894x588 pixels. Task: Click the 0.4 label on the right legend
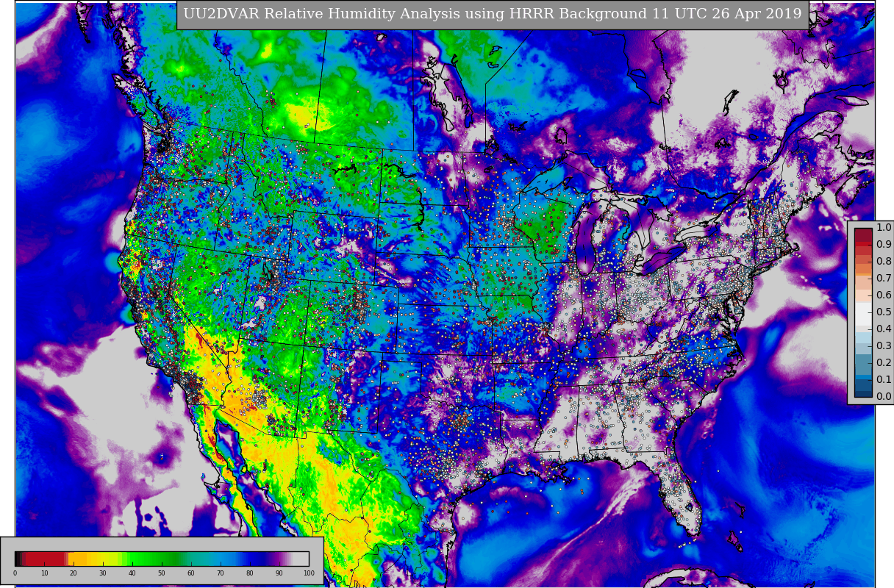884,329
